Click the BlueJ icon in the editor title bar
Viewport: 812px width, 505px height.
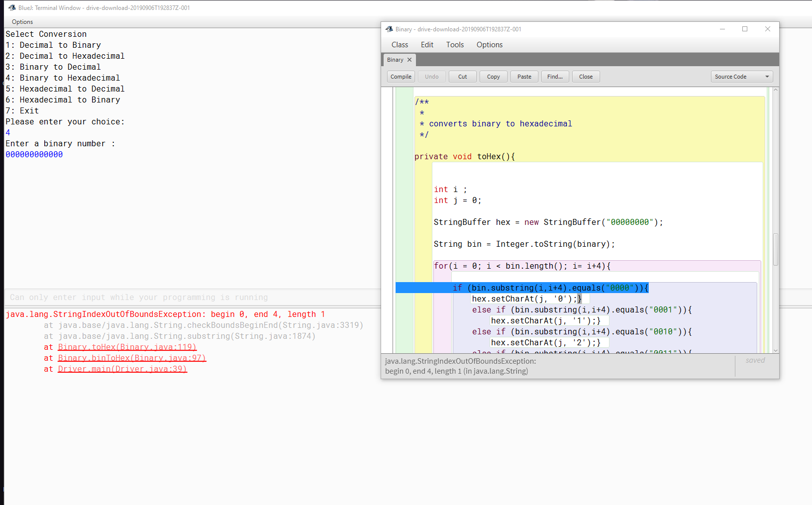coord(389,29)
